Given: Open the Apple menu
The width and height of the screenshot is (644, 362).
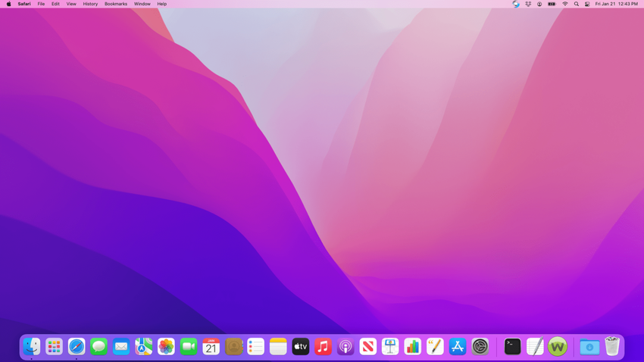Looking at the screenshot, I should click(x=9, y=4).
